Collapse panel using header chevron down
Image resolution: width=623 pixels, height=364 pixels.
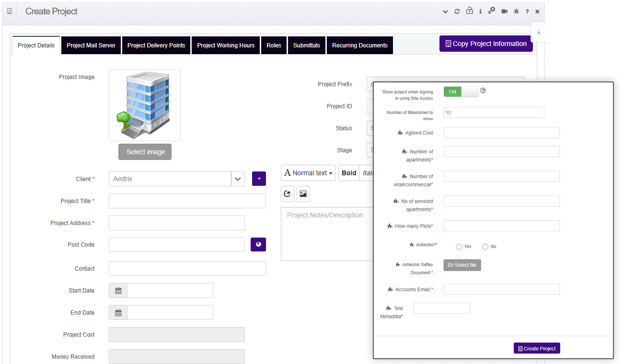(x=445, y=11)
